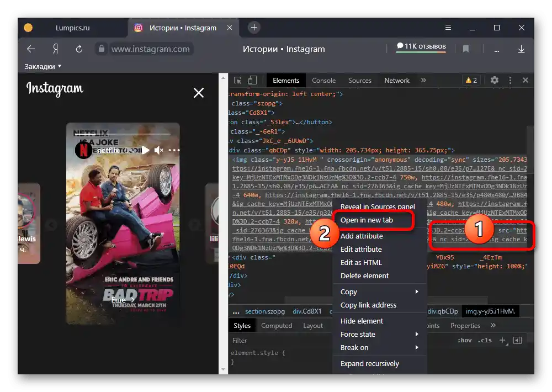Bookmark this page with the bookmark icon

tap(466, 49)
